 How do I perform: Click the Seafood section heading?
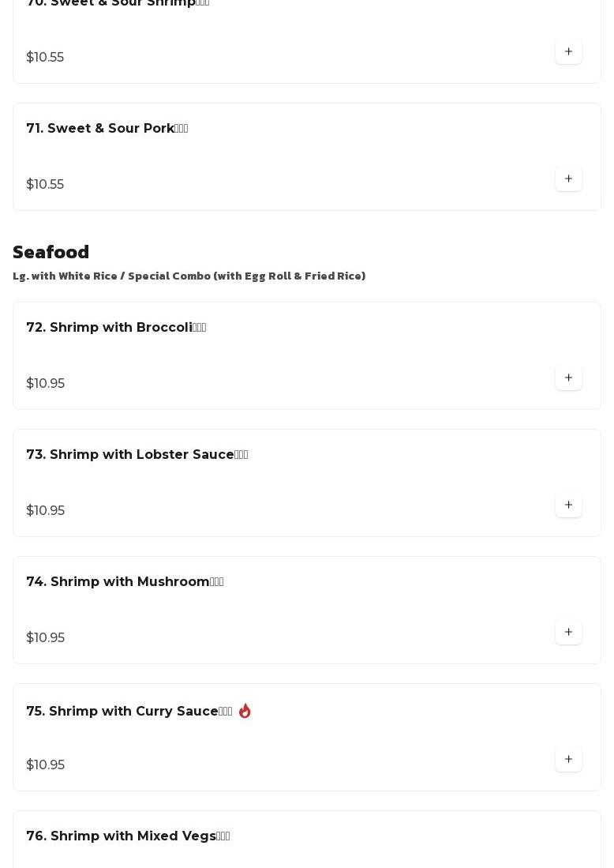pos(51,252)
